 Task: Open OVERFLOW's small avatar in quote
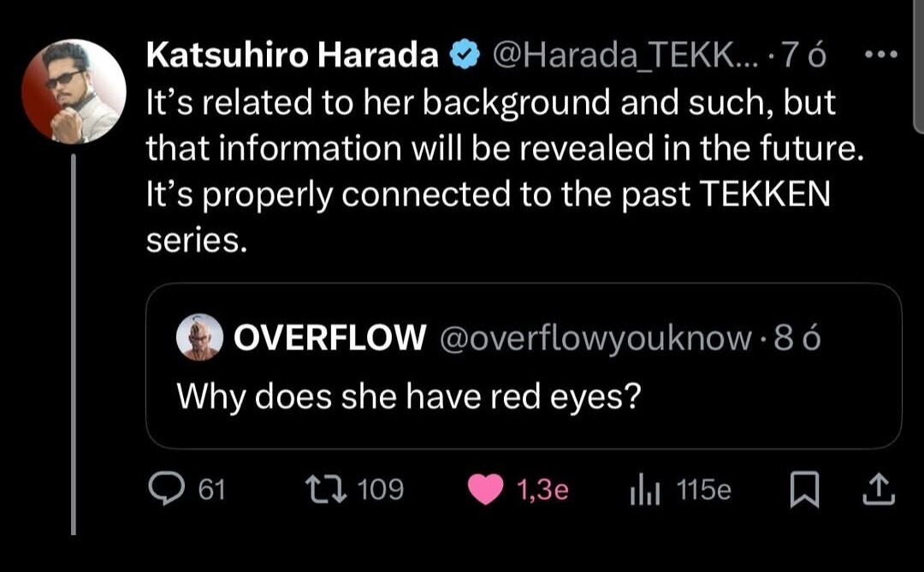[200, 339]
